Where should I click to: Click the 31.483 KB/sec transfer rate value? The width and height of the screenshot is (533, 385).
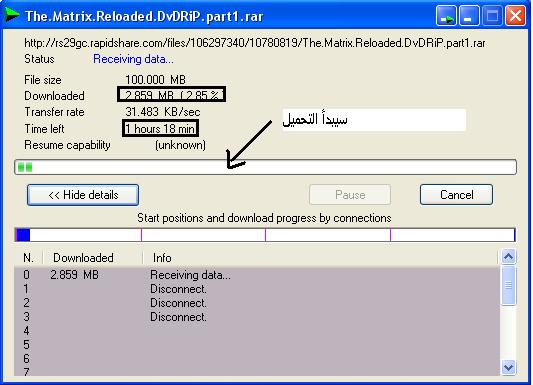pyautogui.click(x=163, y=112)
